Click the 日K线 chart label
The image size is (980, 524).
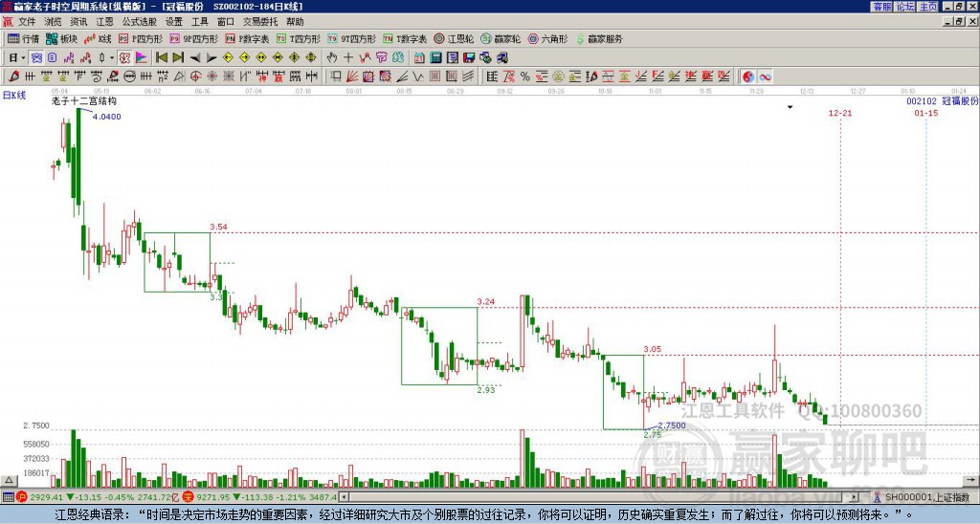point(14,96)
